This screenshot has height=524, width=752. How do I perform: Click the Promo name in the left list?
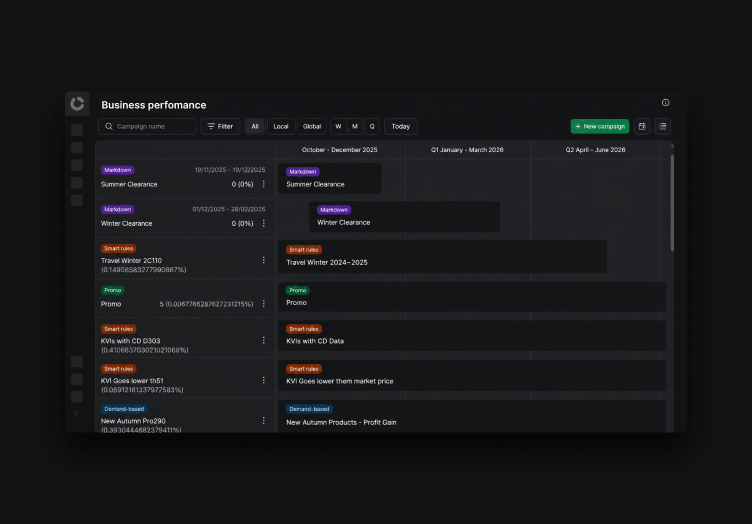tap(111, 304)
